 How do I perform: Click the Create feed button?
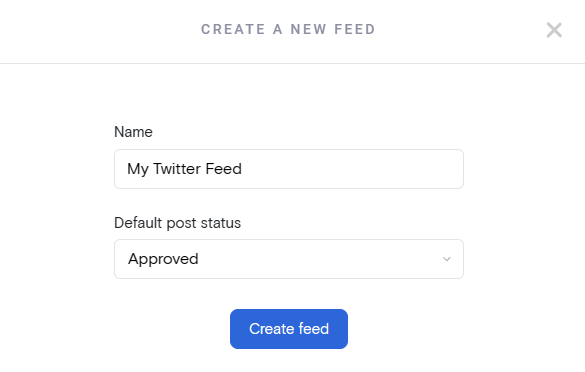tap(289, 329)
